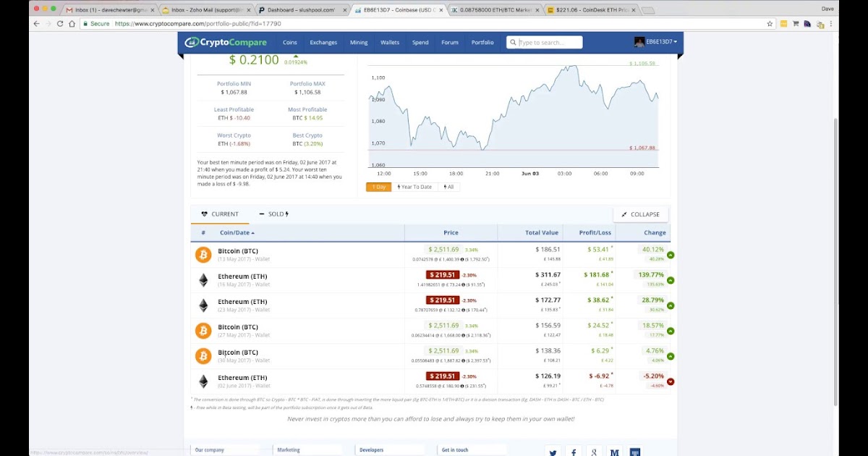Select the All chart range

(448, 187)
